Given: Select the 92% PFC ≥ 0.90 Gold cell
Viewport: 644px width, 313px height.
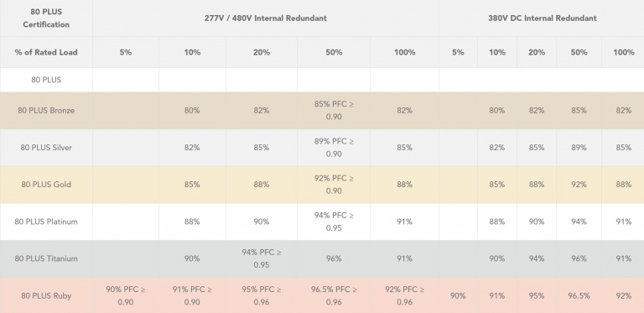Looking at the screenshot, I should 334,185.
